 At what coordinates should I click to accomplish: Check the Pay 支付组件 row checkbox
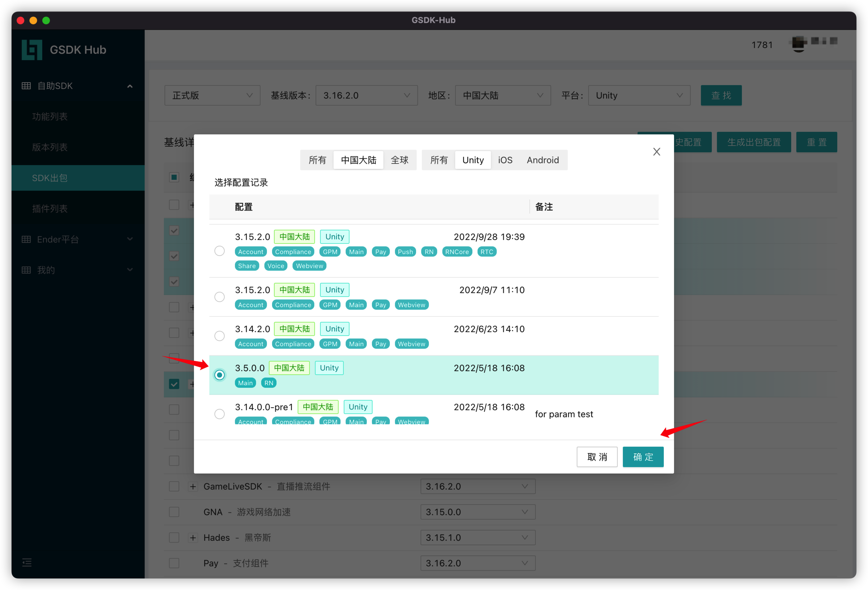174,563
